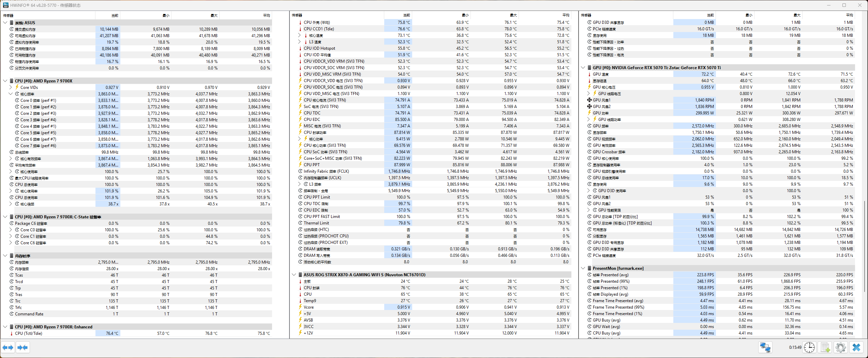Expand the 核心温度 row

299,35
